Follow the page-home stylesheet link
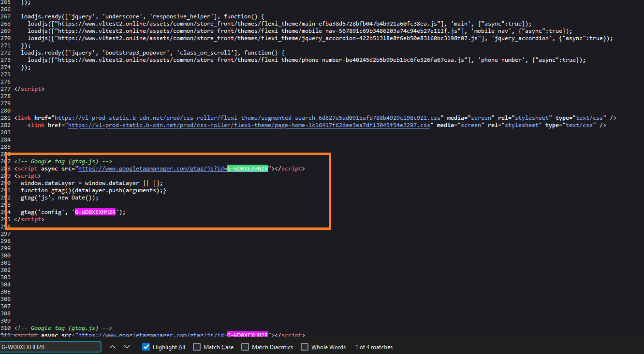The height and width of the screenshot is (354, 644). point(249,125)
